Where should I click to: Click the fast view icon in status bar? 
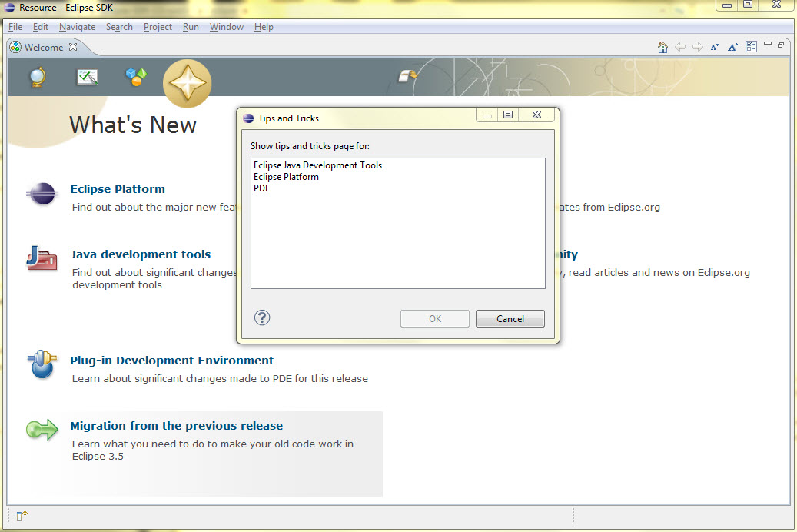(x=22, y=516)
